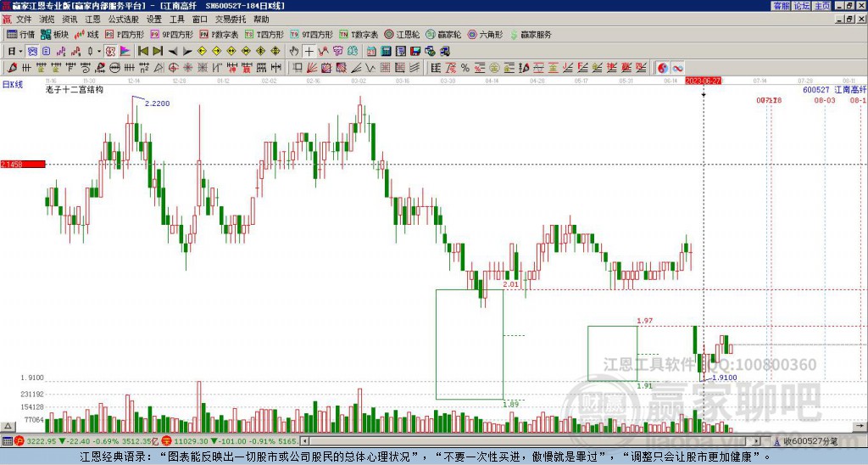Open the 赢家轮 wheel tool
The image size is (868, 465).
click(443, 34)
